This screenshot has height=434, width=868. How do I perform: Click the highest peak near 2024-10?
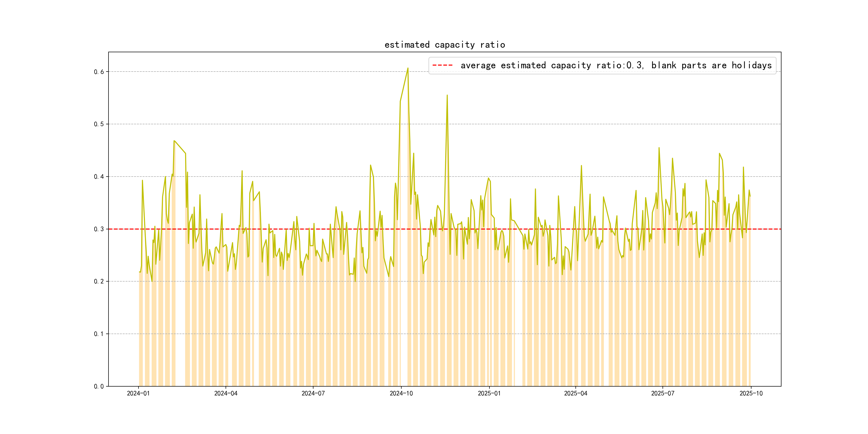tap(408, 68)
